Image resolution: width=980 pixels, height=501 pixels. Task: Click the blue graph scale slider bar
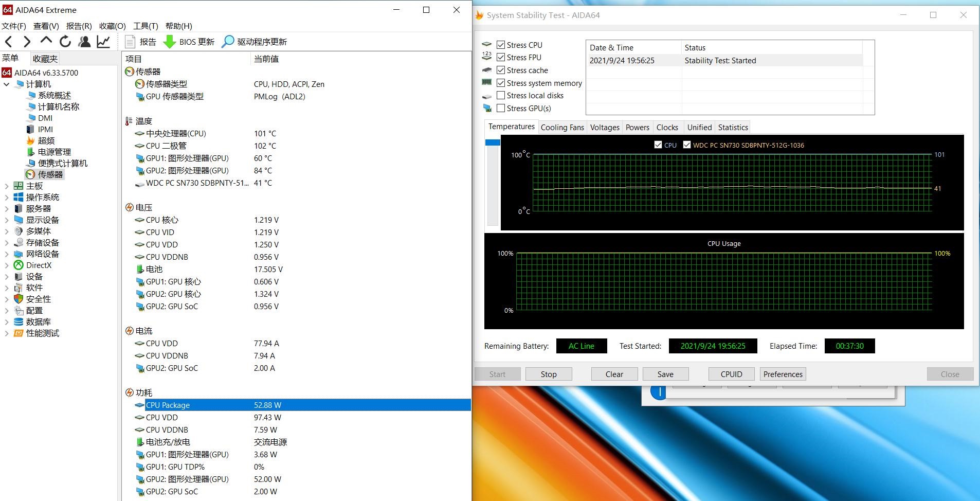click(x=493, y=142)
